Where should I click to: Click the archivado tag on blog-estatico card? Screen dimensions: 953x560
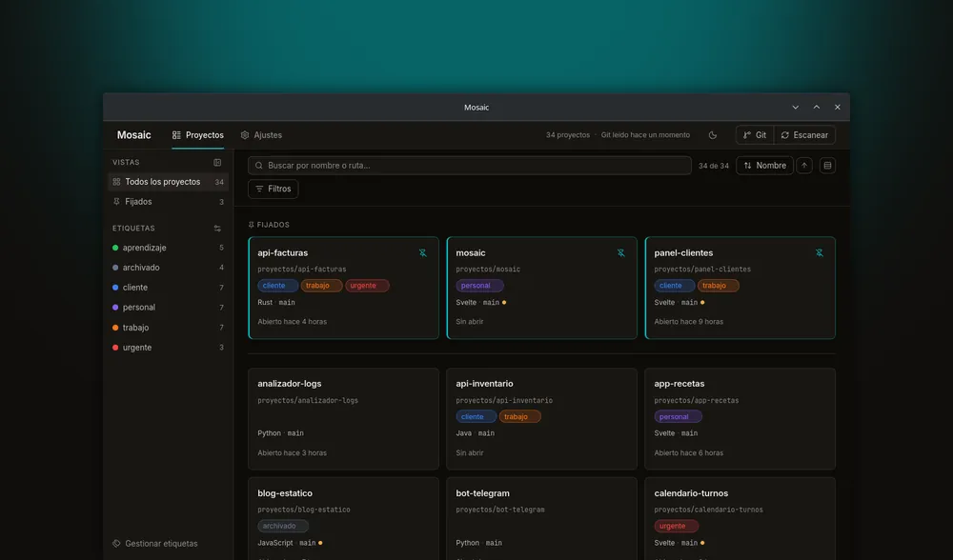(x=283, y=526)
